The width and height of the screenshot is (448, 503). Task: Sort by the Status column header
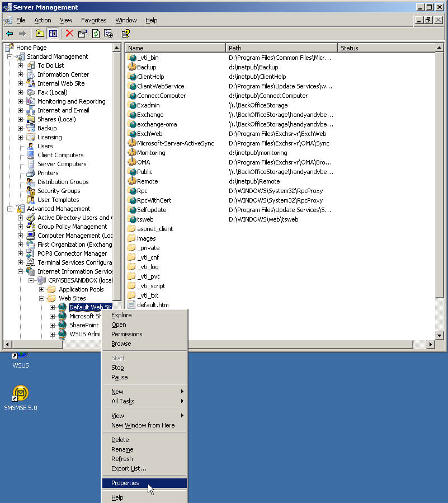386,48
